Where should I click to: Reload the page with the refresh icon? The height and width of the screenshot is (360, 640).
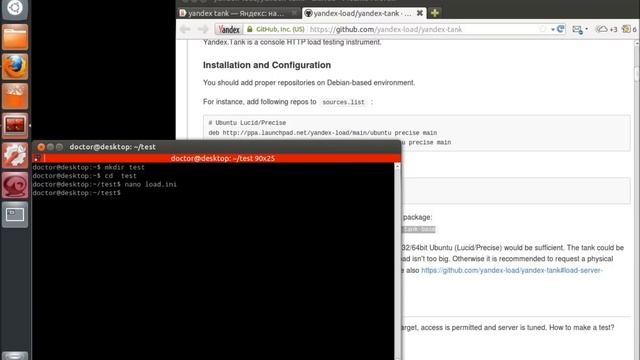pyautogui.click(x=560, y=29)
